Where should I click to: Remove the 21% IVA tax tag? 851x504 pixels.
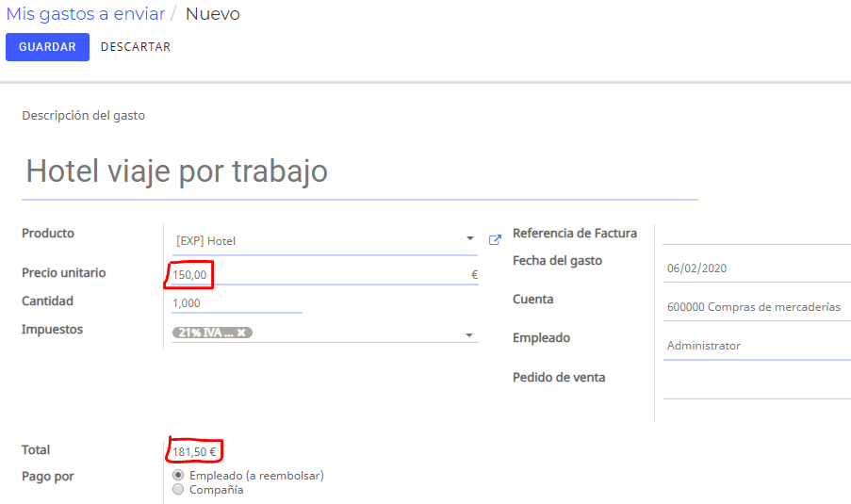point(241,333)
